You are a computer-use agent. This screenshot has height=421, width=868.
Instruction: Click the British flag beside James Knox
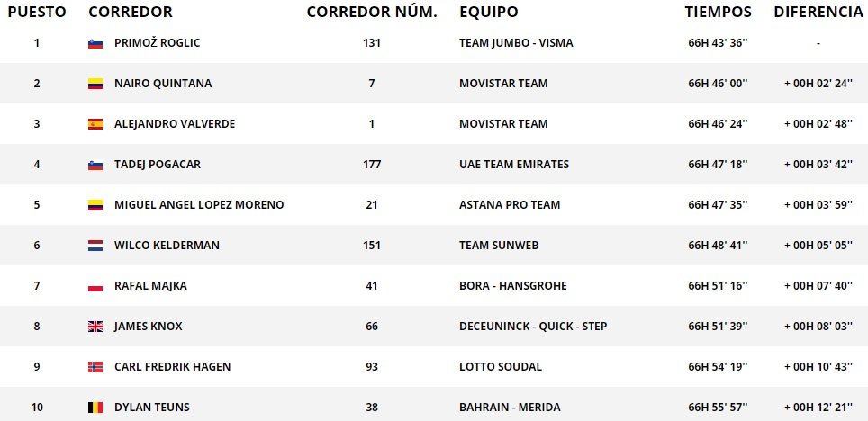[x=95, y=327]
